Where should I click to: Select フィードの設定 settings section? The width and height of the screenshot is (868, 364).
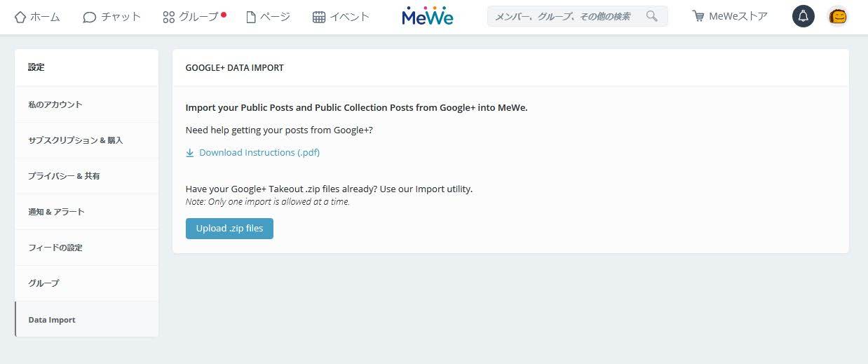[x=87, y=248]
